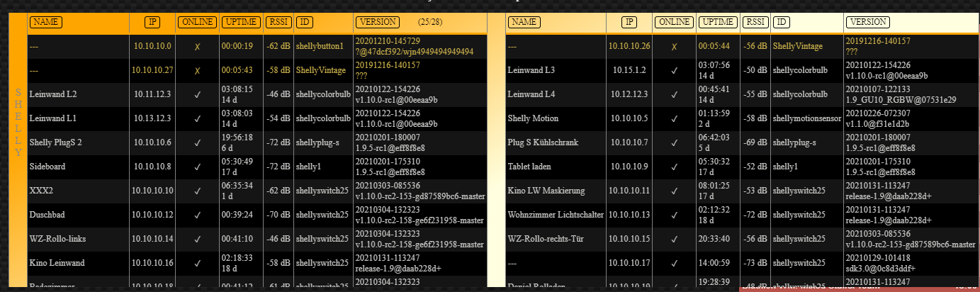The width and height of the screenshot is (980, 292).
Task: Open IP address 10.10.10.13
Action: click(629, 215)
